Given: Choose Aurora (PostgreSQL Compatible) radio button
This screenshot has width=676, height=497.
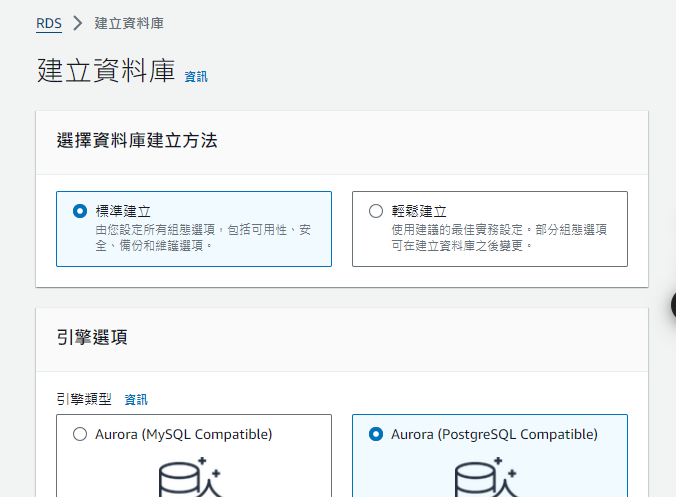Looking at the screenshot, I should 376,434.
